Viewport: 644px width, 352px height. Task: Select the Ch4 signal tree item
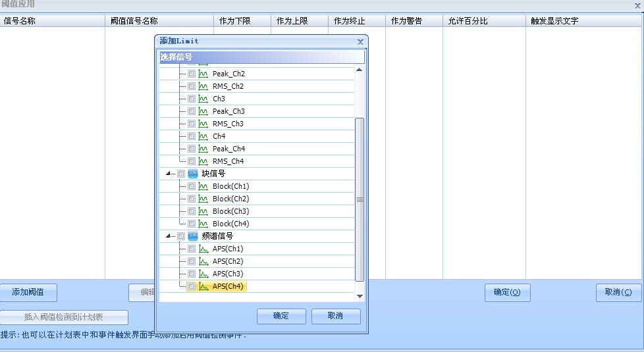pyautogui.click(x=219, y=136)
